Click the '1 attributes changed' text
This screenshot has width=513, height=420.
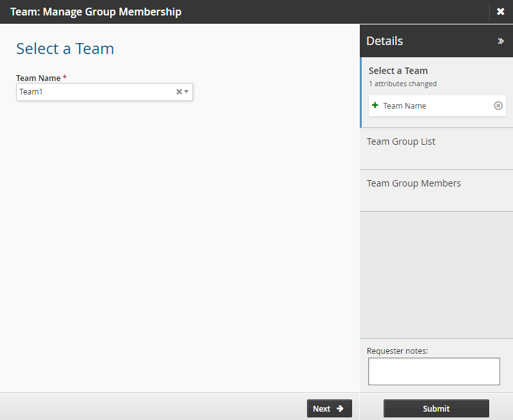pyautogui.click(x=403, y=84)
